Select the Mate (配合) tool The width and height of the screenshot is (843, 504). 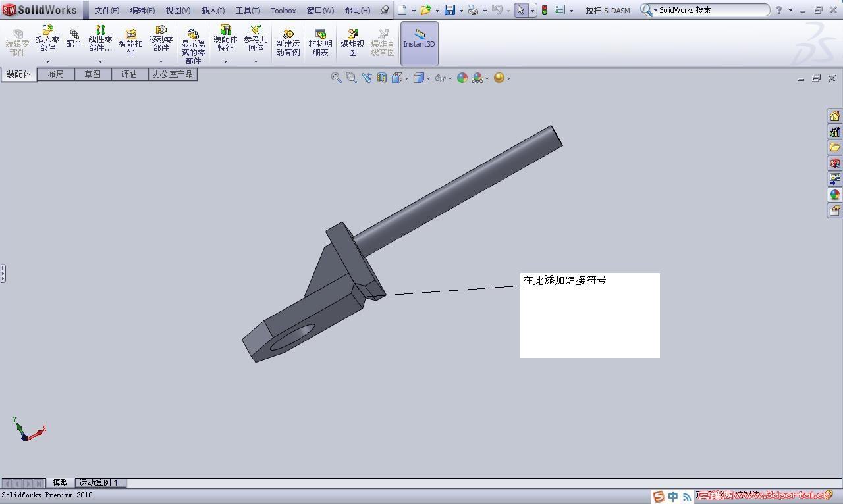tap(74, 39)
